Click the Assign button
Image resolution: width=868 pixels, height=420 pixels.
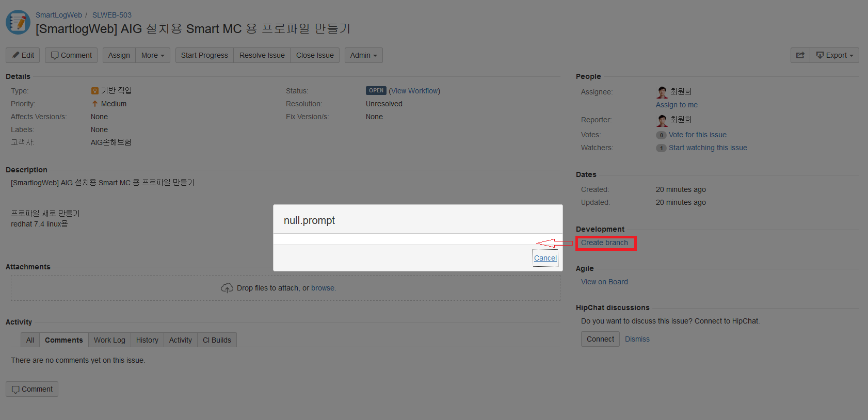pyautogui.click(x=119, y=55)
